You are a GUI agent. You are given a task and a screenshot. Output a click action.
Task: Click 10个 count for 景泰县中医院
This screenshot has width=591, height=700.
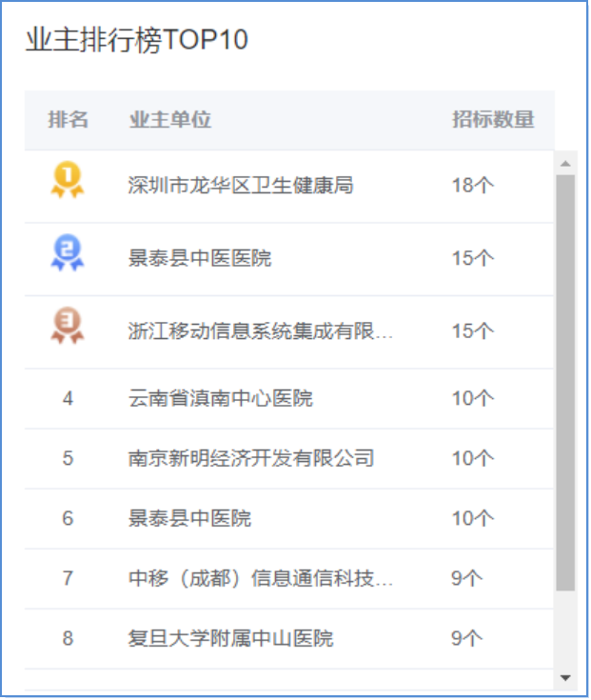pos(473,518)
